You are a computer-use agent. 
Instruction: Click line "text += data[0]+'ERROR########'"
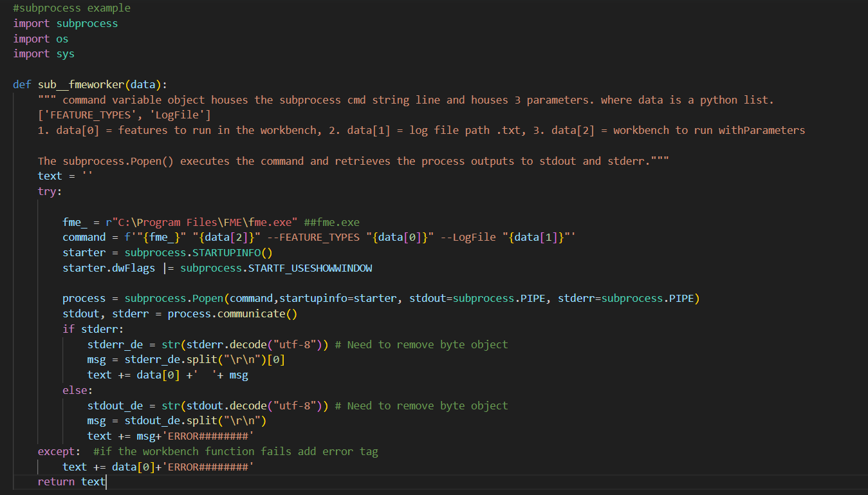158,467
